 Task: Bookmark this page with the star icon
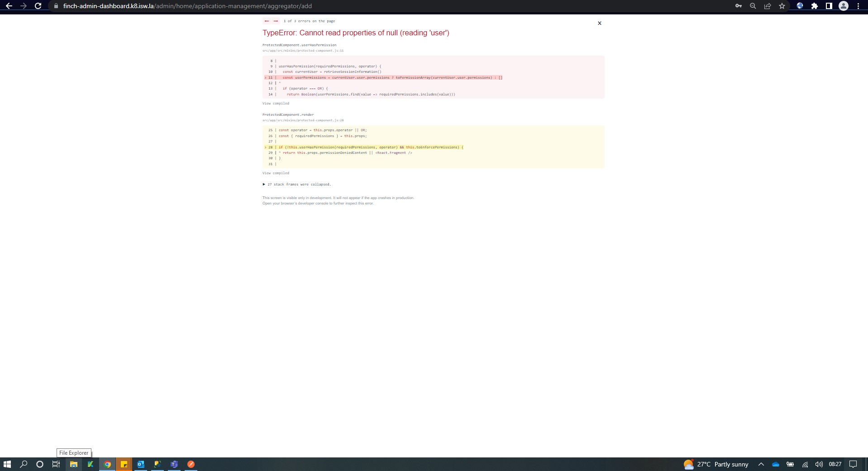point(782,6)
